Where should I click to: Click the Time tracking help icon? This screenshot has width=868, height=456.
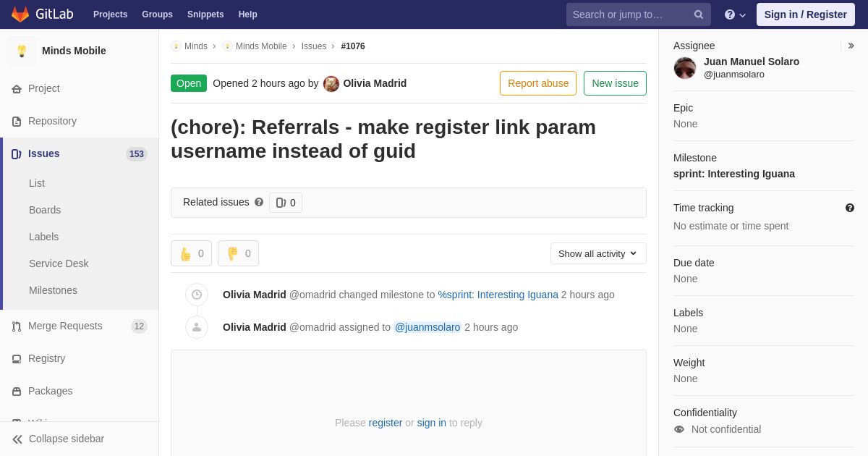[x=850, y=208]
